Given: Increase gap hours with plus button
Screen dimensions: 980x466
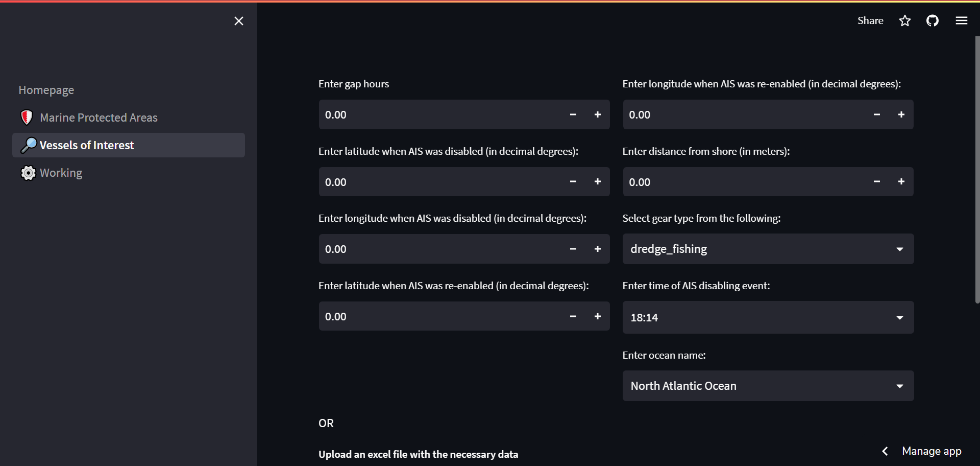Looking at the screenshot, I should pyautogui.click(x=597, y=115).
